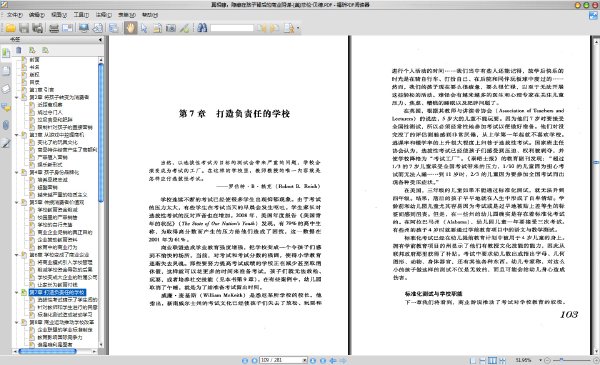
Task: Click the Open folder toolbar icon
Action: 10,28
